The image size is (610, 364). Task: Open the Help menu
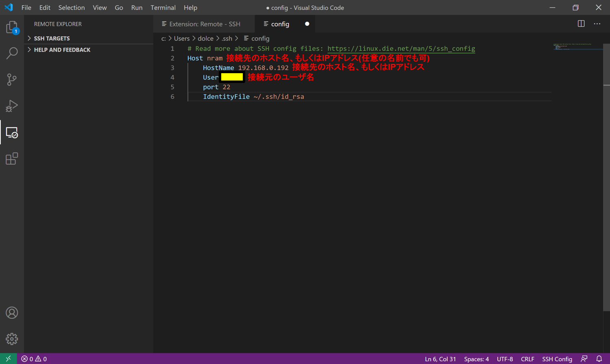tap(190, 7)
